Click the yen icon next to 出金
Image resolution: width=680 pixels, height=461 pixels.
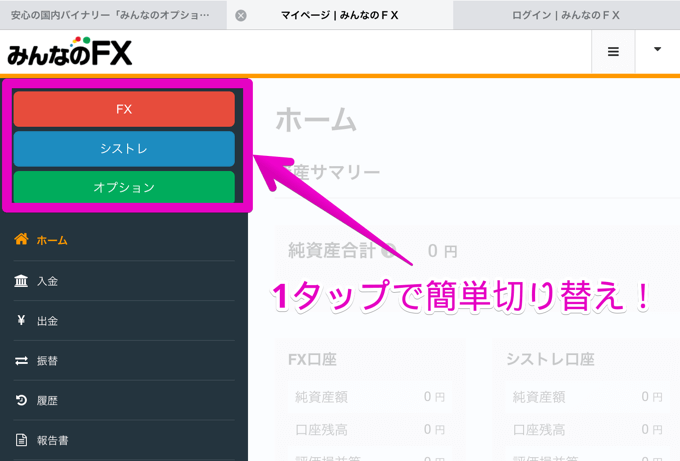click(21, 320)
